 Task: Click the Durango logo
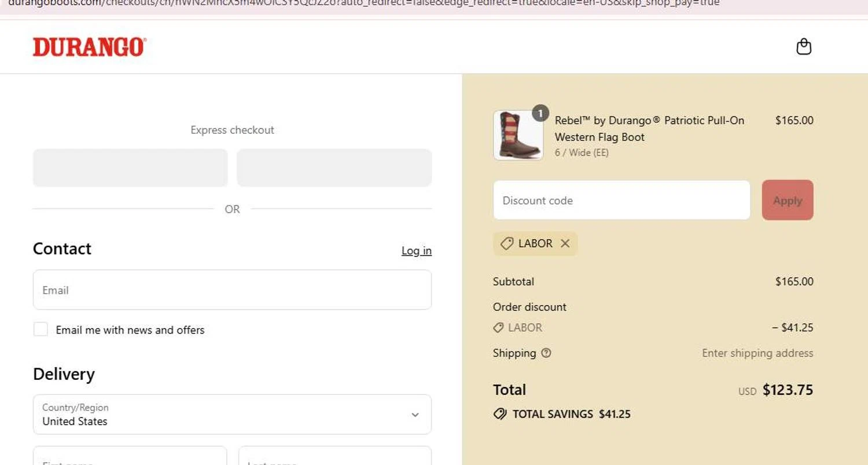(90, 47)
